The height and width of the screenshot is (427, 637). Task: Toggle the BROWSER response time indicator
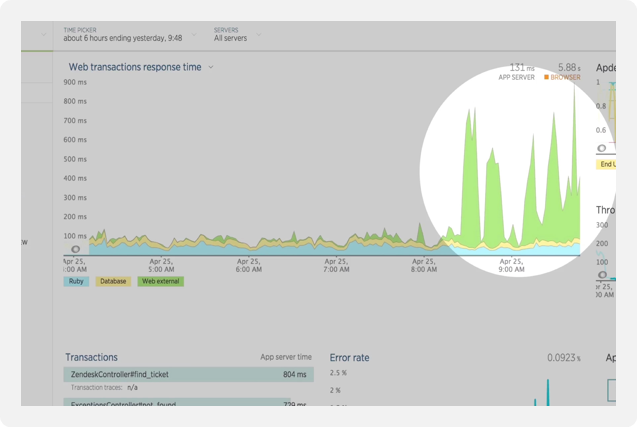(562, 77)
